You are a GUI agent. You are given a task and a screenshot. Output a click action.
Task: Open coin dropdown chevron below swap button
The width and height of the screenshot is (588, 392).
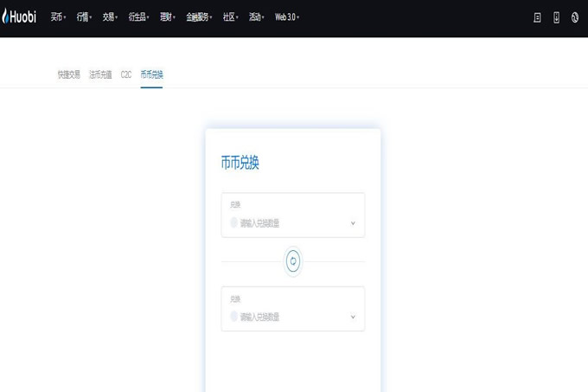pos(353,317)
